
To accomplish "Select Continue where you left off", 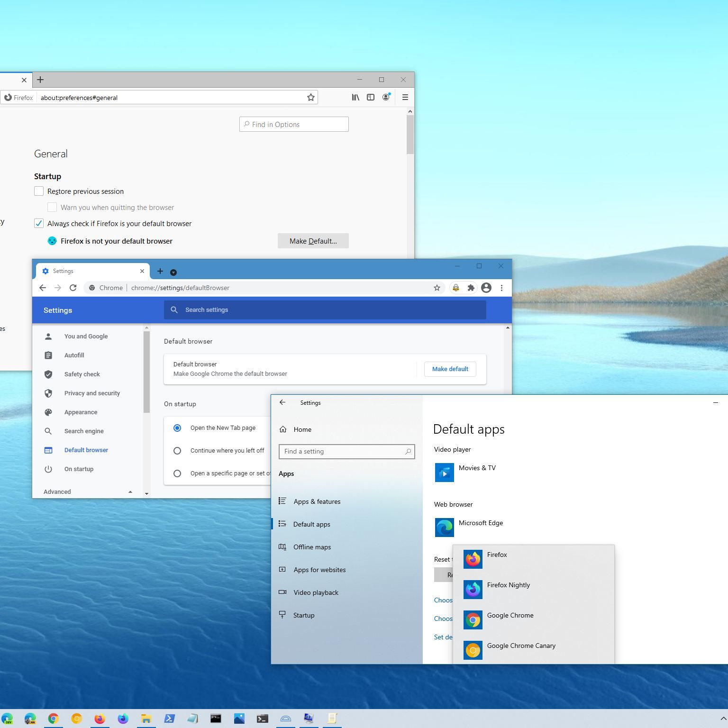I will tap(177, 451).
